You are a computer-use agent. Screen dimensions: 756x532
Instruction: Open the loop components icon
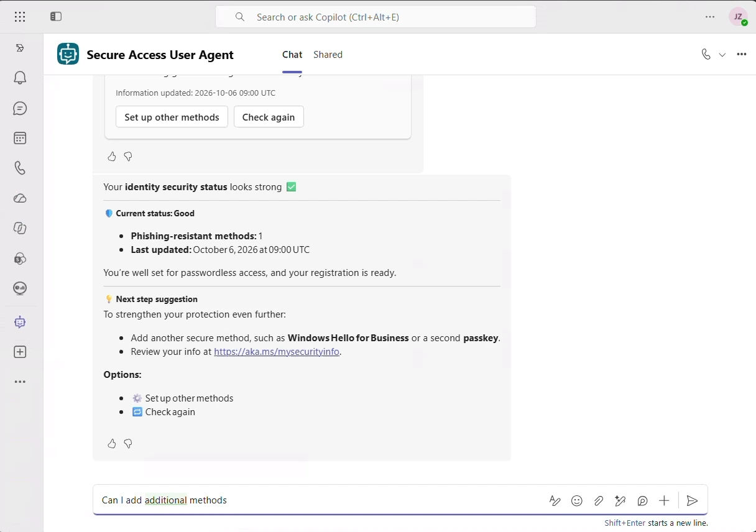pos(642,500)
